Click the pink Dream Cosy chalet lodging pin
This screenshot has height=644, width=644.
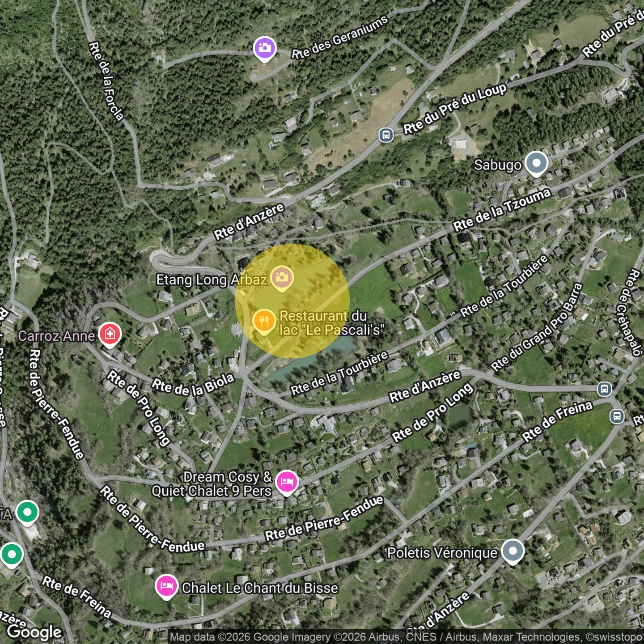point(287,482)
